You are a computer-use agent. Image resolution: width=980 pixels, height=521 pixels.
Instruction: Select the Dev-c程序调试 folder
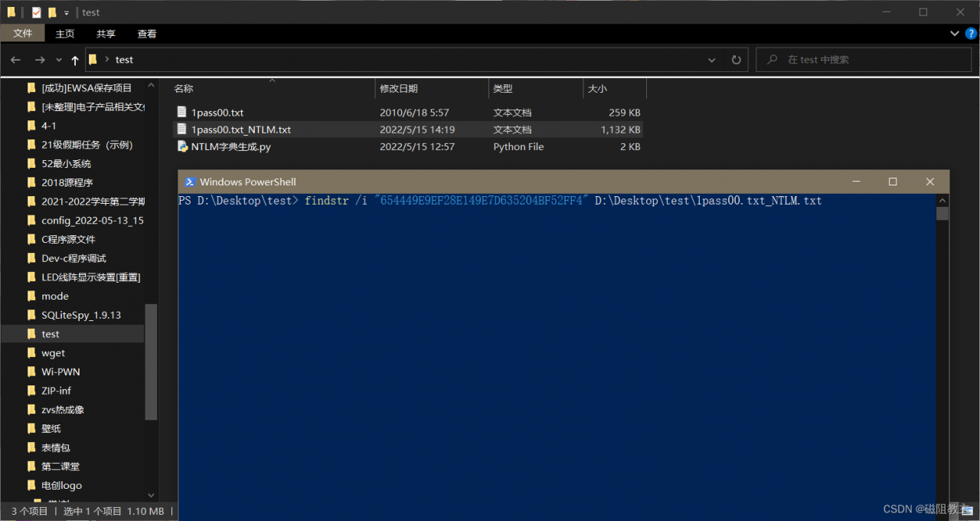pos(74,258)
